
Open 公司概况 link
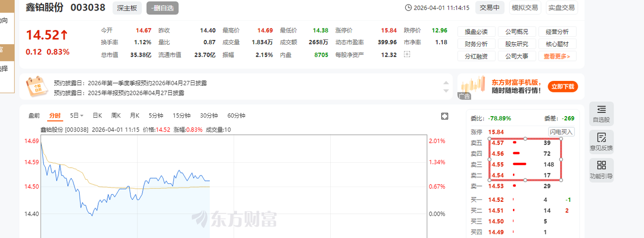tap(517, 32)
